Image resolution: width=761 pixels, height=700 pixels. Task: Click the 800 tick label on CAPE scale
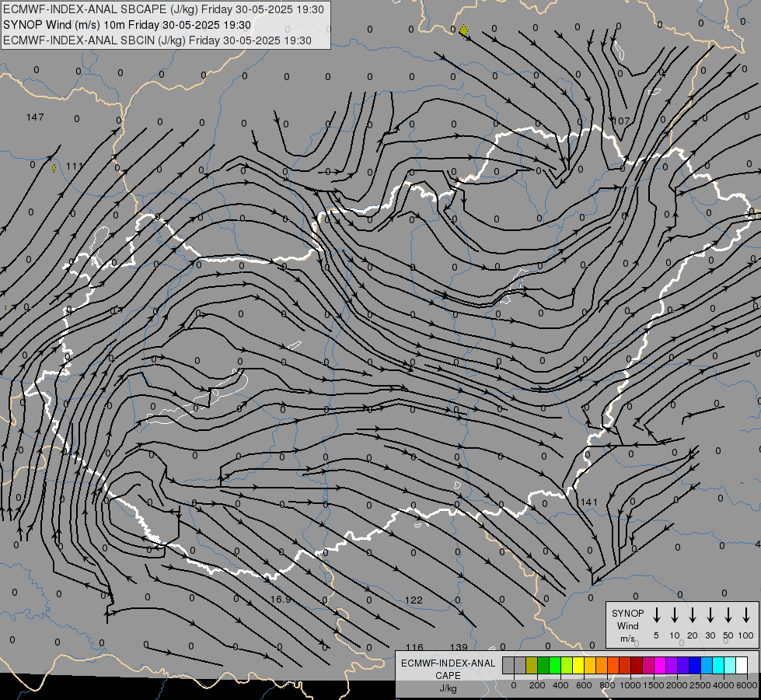pyautogui.click(x=607, y=685)
